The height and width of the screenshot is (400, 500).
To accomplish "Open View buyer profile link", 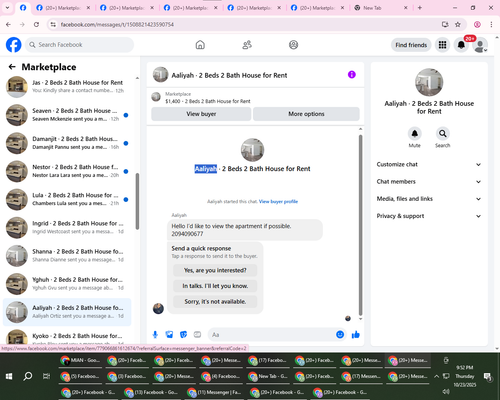I will click(278, 201).
